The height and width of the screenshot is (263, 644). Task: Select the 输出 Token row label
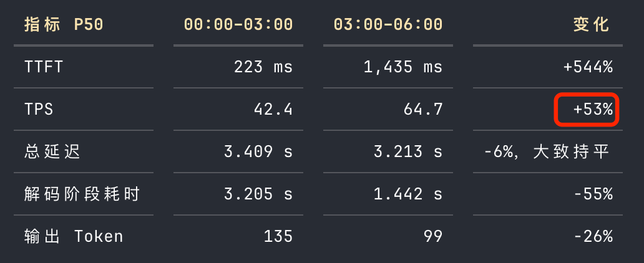click(x=74, y=236)
